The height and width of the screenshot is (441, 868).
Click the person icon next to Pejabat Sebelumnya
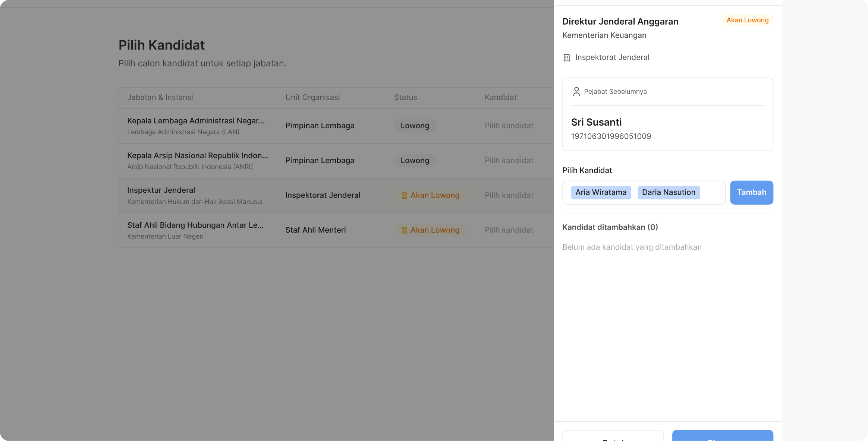(576, 92)
